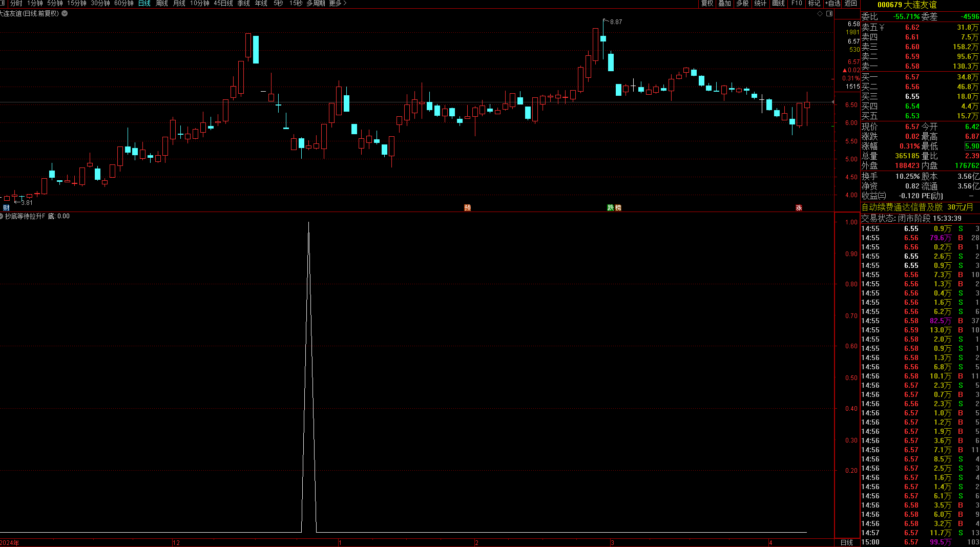980x547 pixels.
Task: Click the 买一 price 6.57
Action: (912, 77)
